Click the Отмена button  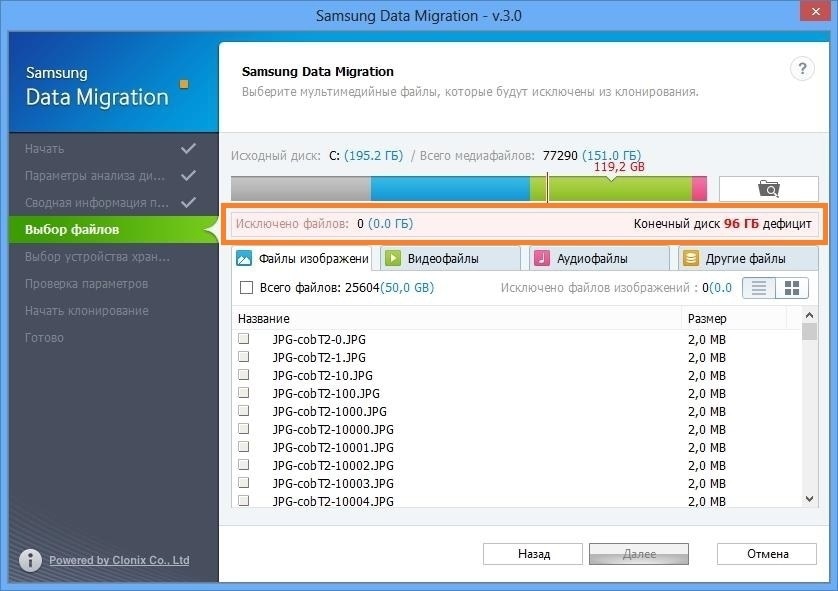pos(767,554)
